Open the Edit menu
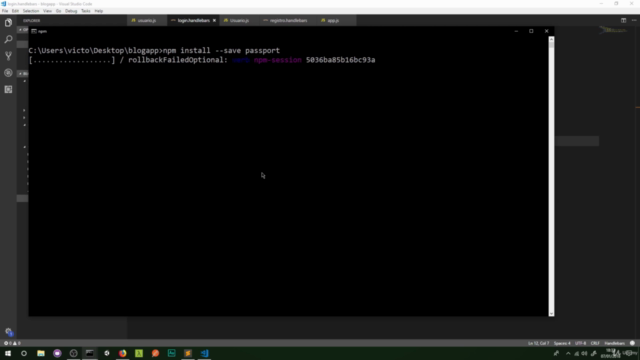This screenshot has width=640, height=360. [x=15, y=11]
